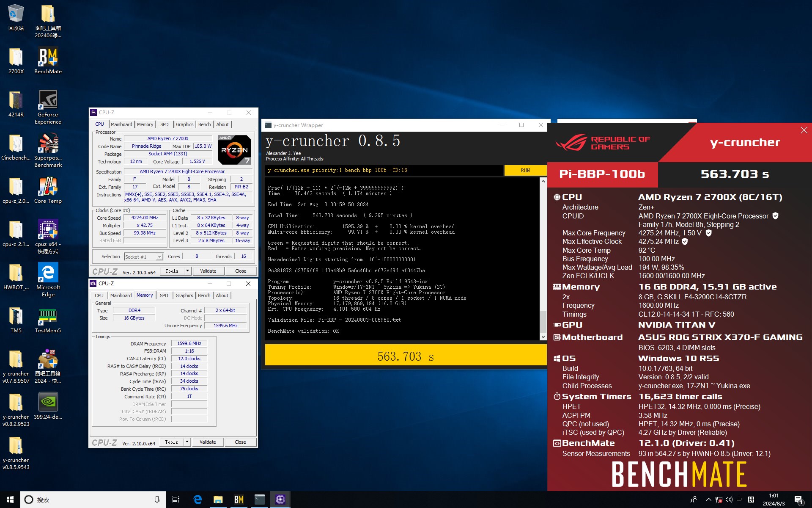The height and width of the screenshot is (508, 812).
Task: Open CPU tab in lower CPU-Z window
Action: pos(99,295)
